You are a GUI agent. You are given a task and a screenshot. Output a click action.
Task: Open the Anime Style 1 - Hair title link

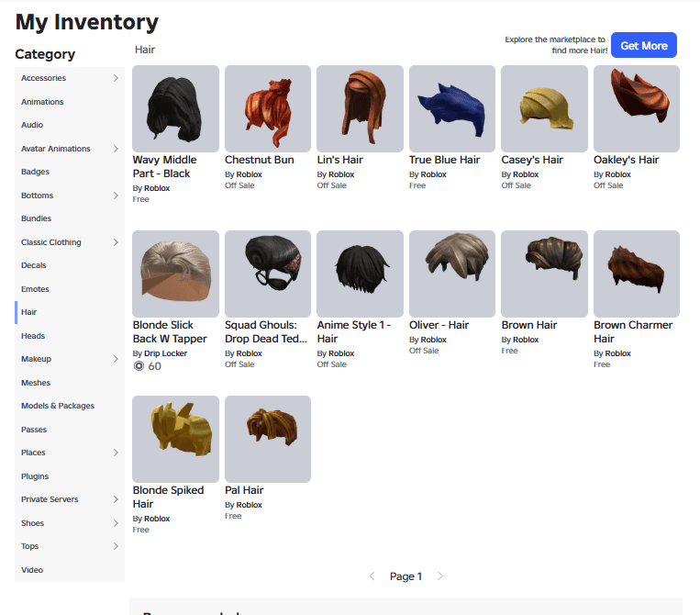tap(354, 332)
